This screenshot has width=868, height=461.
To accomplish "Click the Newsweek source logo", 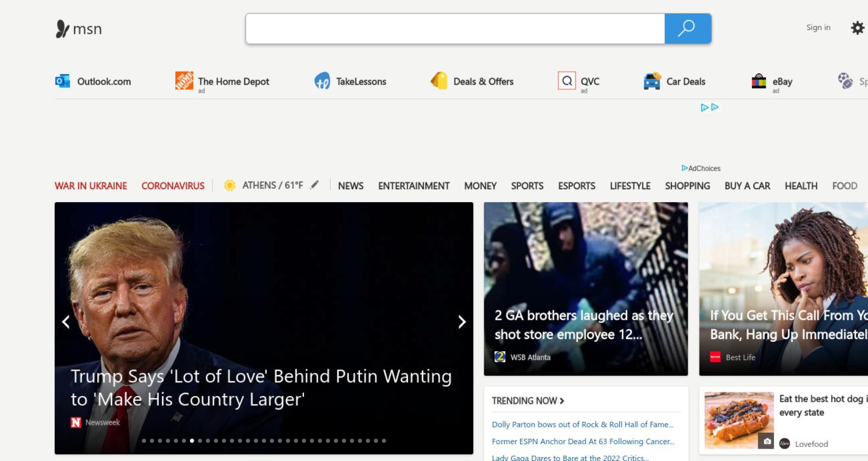I will [x=76, y=423].
